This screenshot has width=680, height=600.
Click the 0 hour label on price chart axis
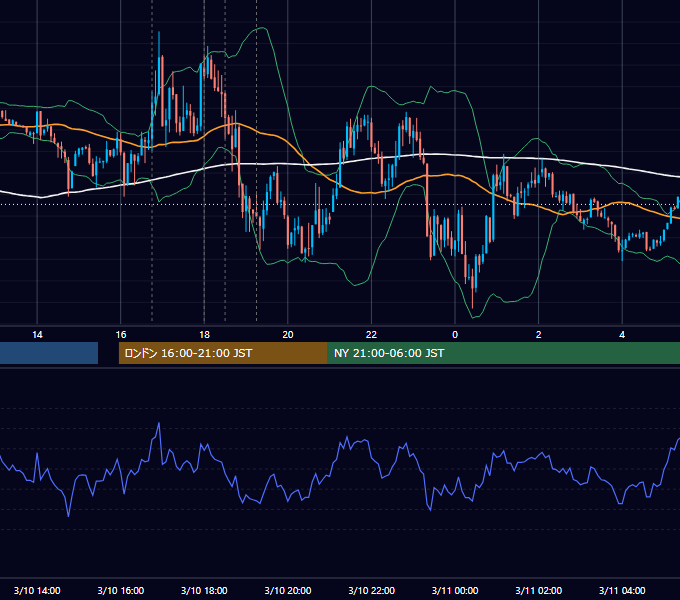[x=455, y=335]
